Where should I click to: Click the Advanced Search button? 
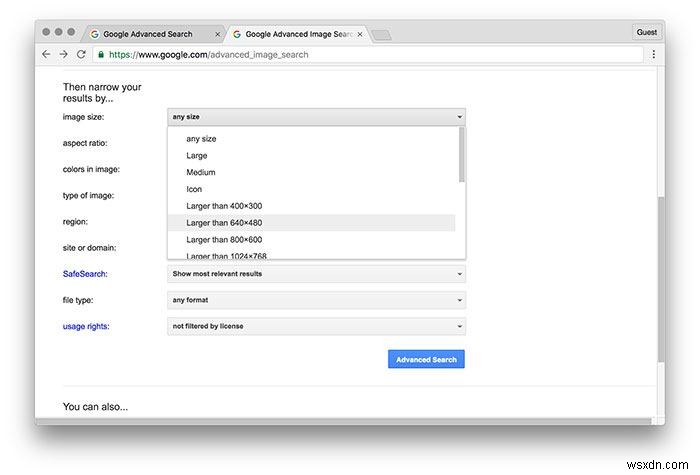point(426,359)
